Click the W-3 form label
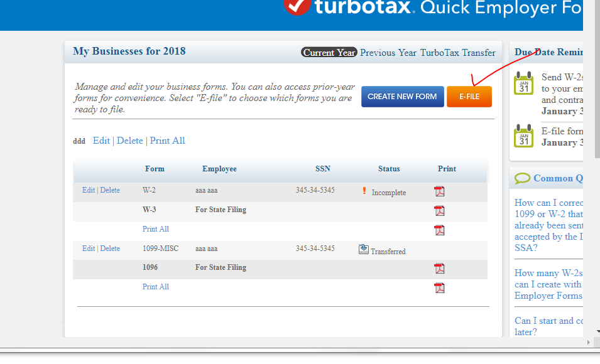 (150, 210)
